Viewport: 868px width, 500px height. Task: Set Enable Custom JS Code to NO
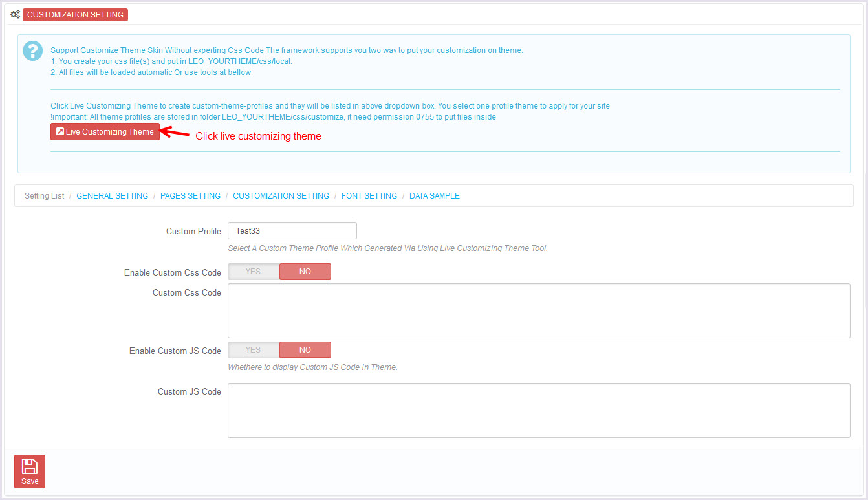(305, 350)
